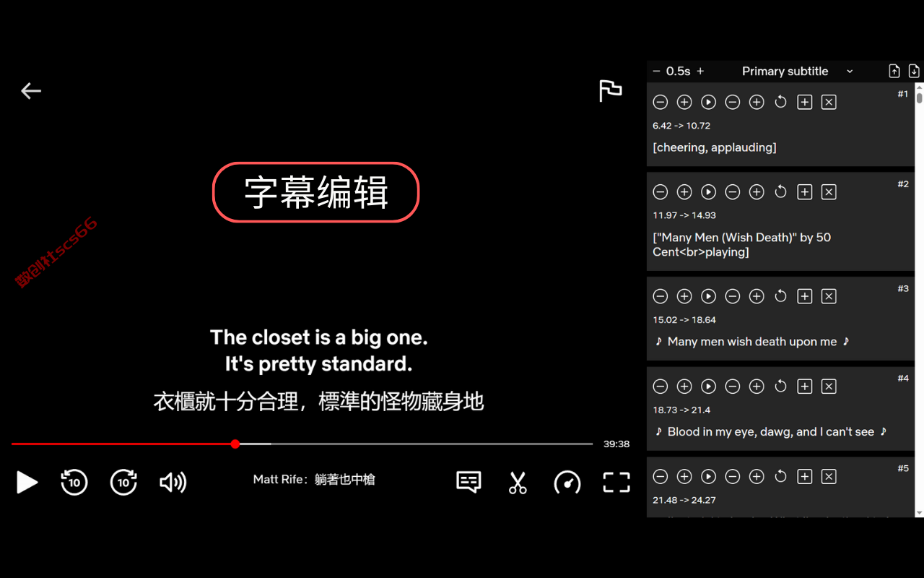Click the title Matt Rife: 躺著也中槍
924x578 pixels.
(x=314, y=479)
